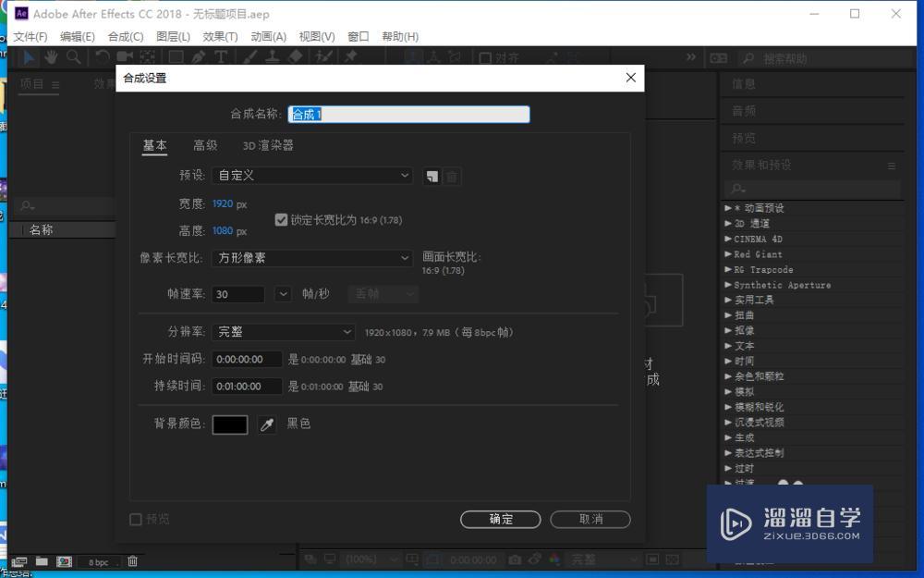This screenshot has width=924, height=578.
Task: Open the 动画(A) menu
Action: click(269, 37)
